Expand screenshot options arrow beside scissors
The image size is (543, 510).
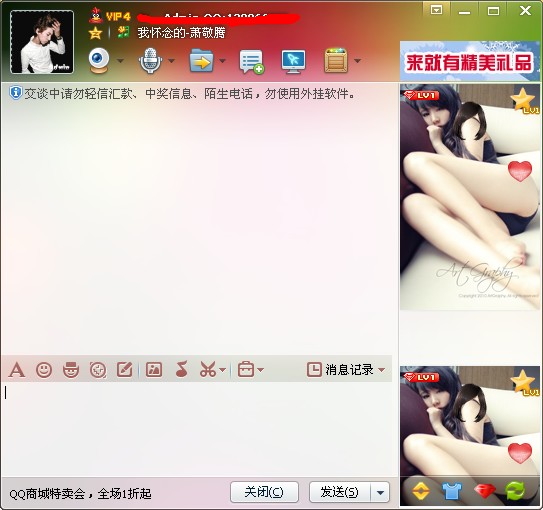(x=223, y=370)
